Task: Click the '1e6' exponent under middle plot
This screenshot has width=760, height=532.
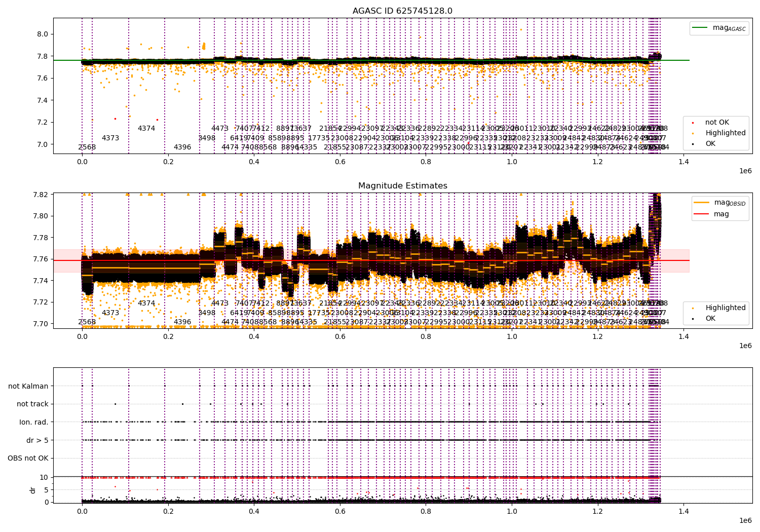Action: [745, 346]
